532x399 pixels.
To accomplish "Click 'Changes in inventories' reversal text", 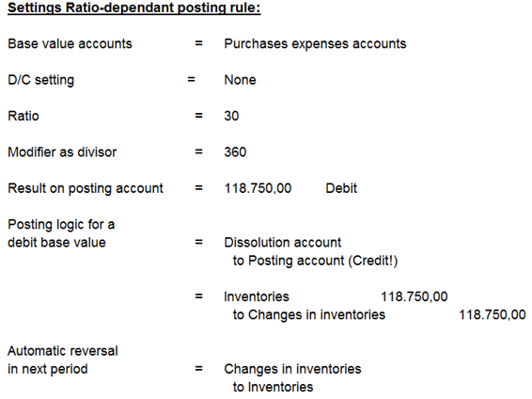I will [293, 369].
